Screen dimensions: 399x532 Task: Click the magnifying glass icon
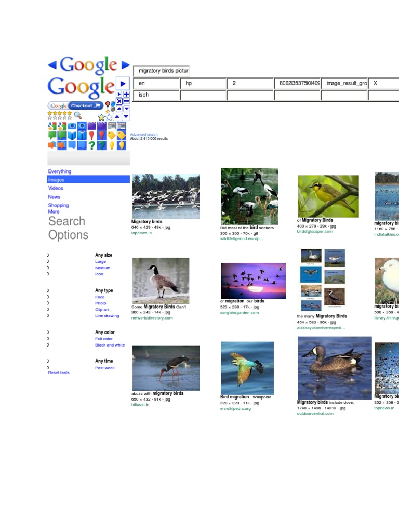[x=78, y=116]
